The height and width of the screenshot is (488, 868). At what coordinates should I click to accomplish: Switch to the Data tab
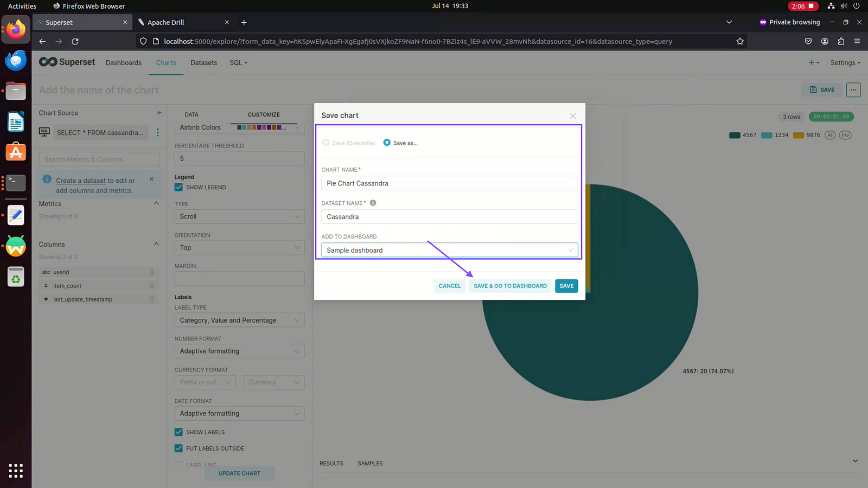(192, 114)
